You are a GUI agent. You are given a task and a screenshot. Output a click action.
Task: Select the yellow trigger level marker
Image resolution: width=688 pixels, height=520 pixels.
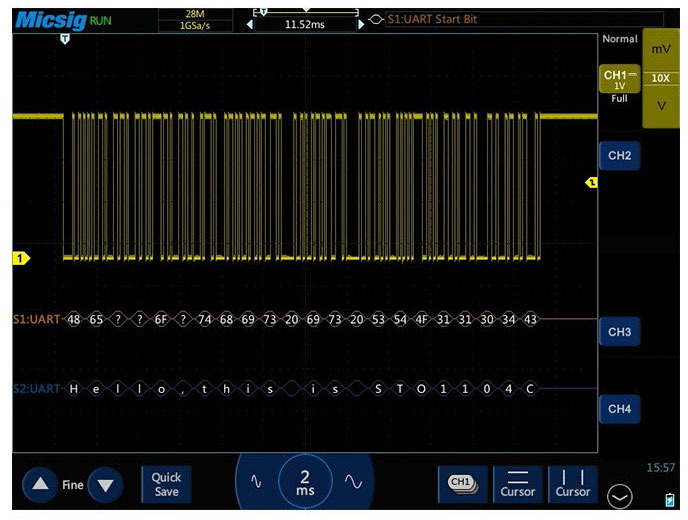tap(591, 183)
